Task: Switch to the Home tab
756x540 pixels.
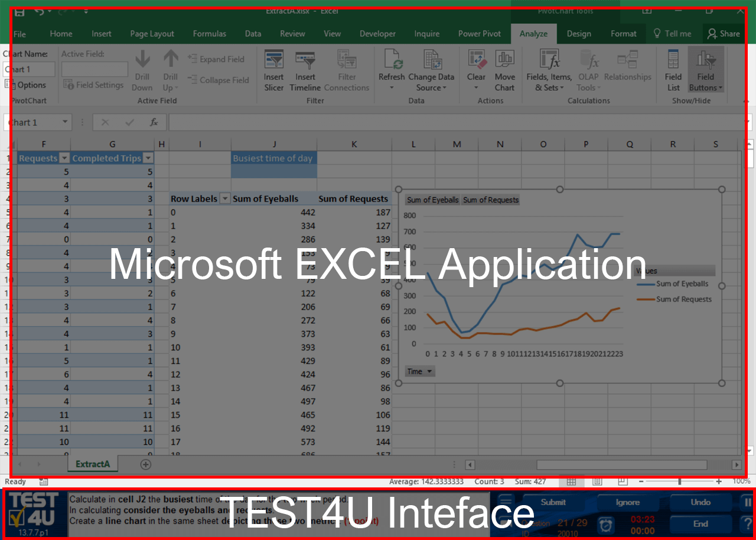Action: click(x=61, y=34)
